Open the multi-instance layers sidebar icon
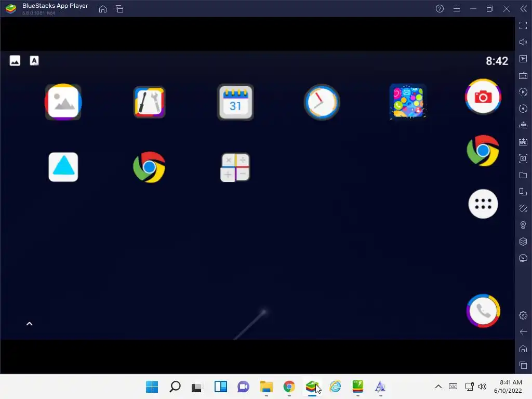The height and width of the screenshot is (399, 532). pos(523,242)
